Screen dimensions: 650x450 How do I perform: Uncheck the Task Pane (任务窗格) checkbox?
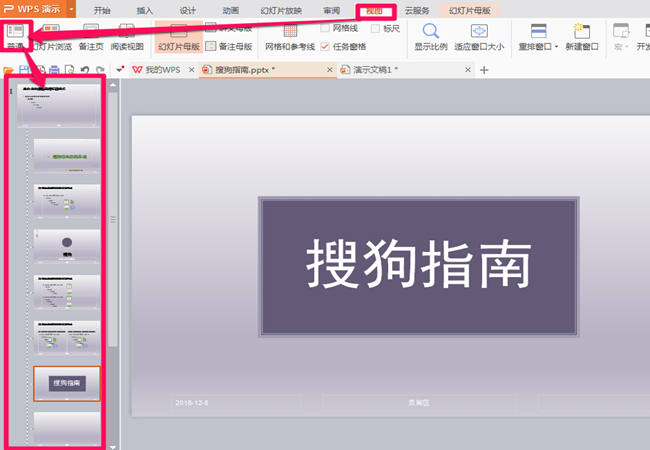pos(325,46)
